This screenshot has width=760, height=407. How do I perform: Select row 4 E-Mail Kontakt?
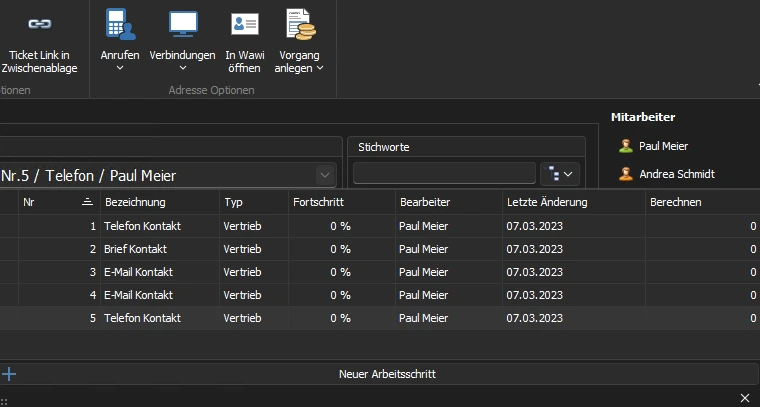pos(380,295)
